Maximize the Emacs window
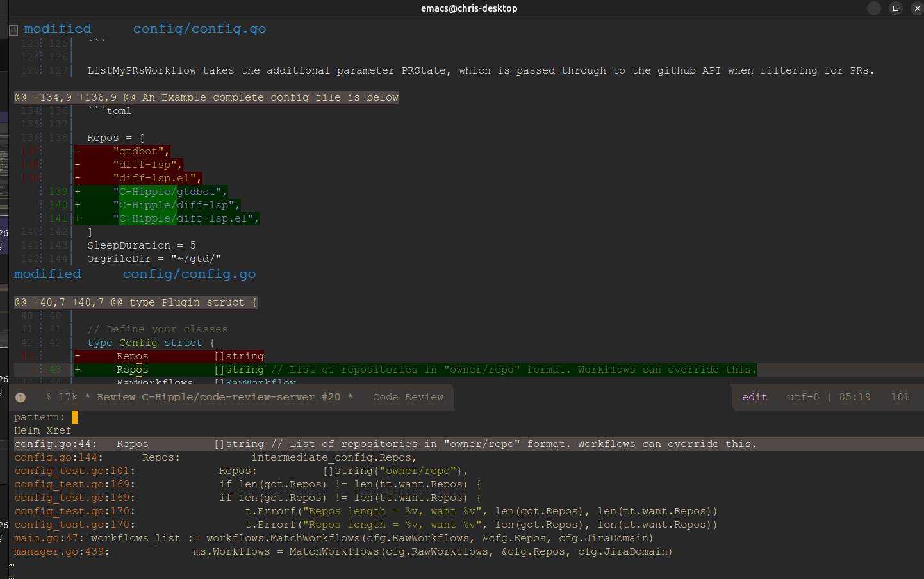The width and height of the screenshot is (924, 579). click(x=896, y=8)
